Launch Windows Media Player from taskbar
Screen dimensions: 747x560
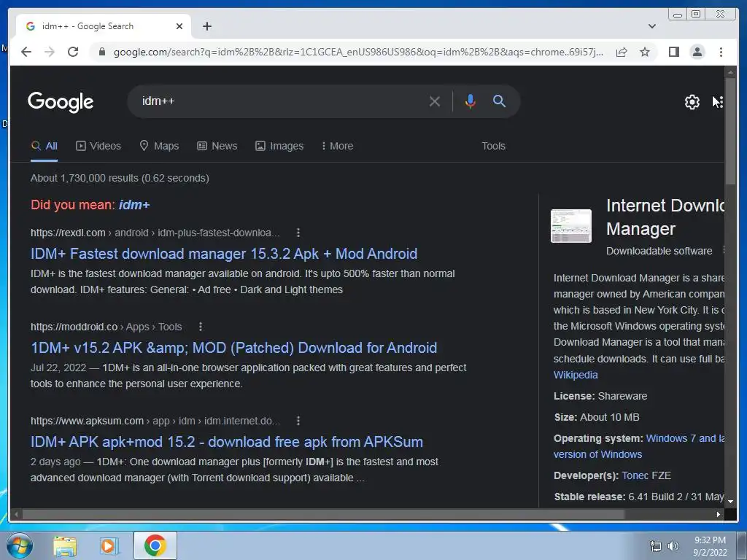[x=109, y=546]
